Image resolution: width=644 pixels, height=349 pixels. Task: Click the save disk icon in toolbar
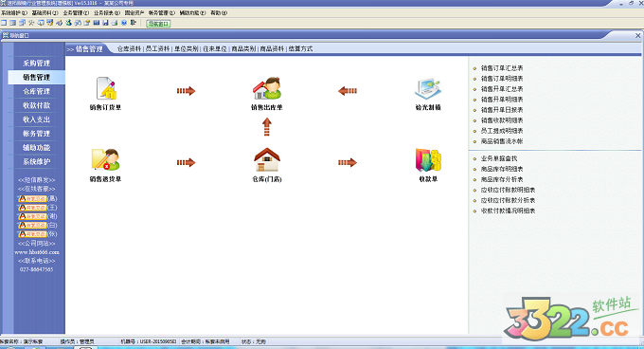[105, 23]
